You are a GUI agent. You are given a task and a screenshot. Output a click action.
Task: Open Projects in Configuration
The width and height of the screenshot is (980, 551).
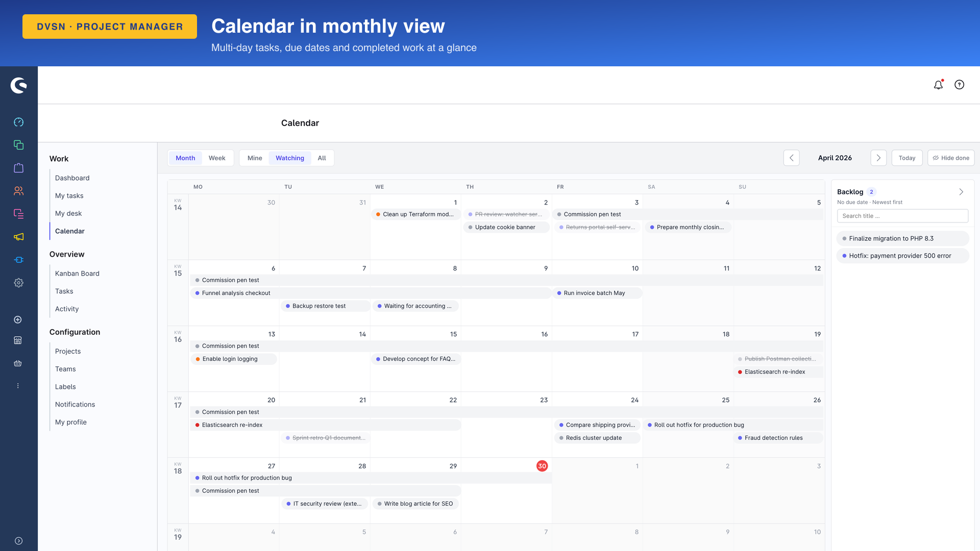68,352
